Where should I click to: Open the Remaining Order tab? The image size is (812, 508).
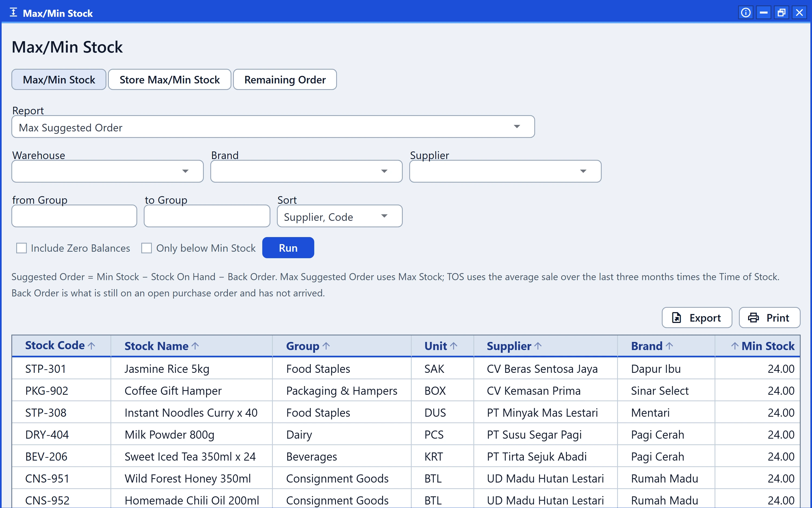click(x=285, y=80)
